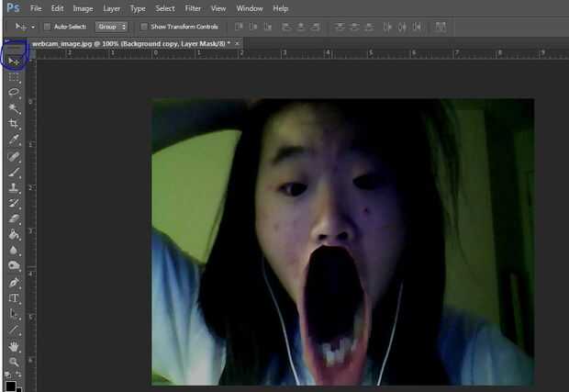Select the Horizontal Type tool
The width and height of the screenshot is (569, 392).
tap(14, 297)
